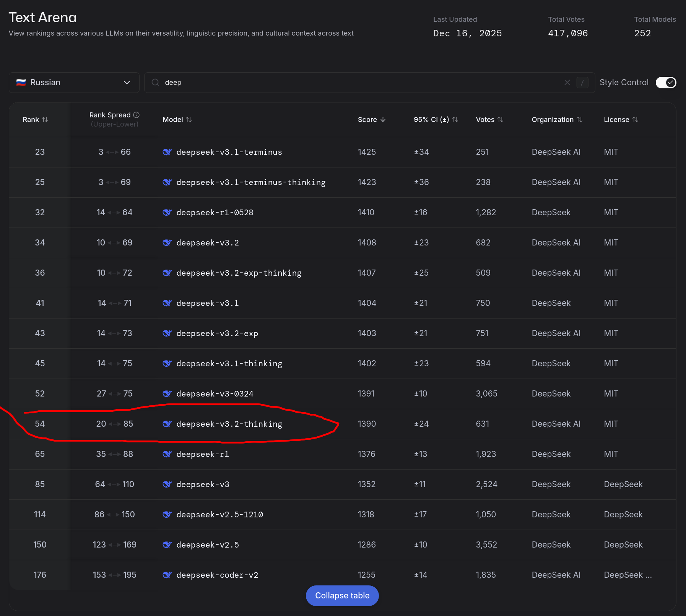The height and width of the screenshot is (616, 686).
Task: Click the deepseek-v3.2-thinking model name
Action: (229, 424)
